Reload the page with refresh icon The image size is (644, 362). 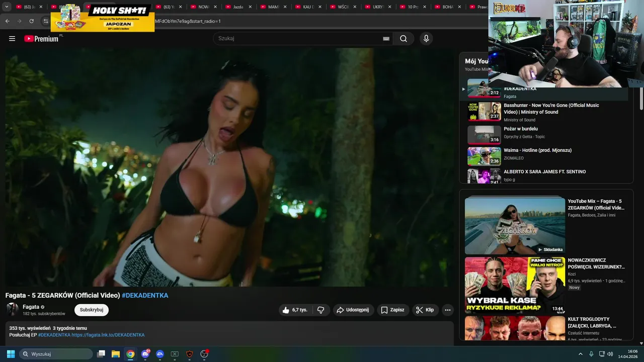[31, 21]
